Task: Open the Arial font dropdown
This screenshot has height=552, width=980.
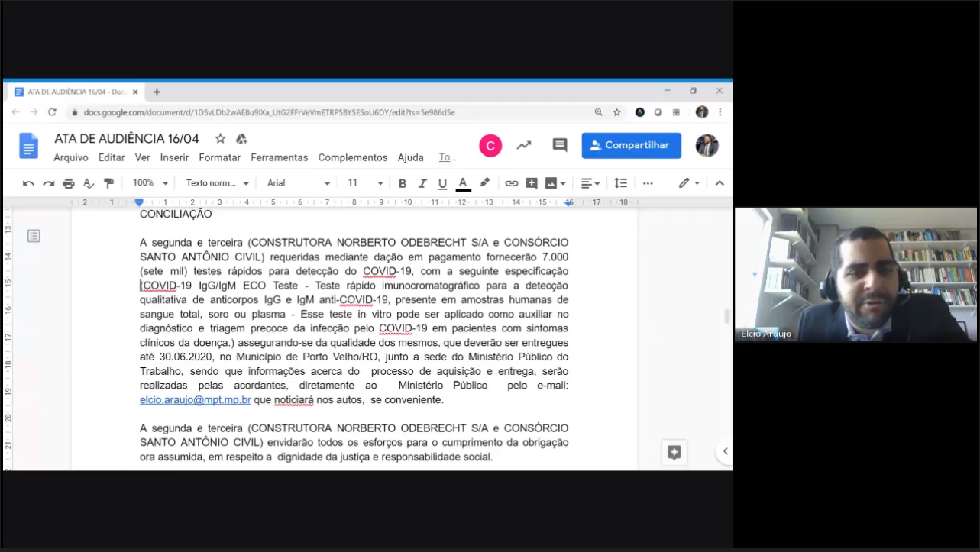Action: point(298,183)
